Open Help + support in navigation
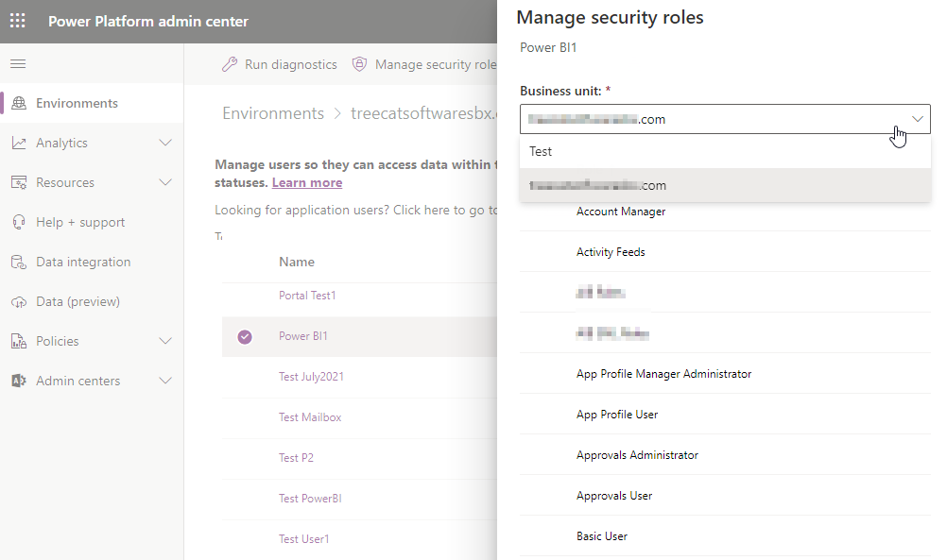947x560 pixels. click(x=80, y=222)
